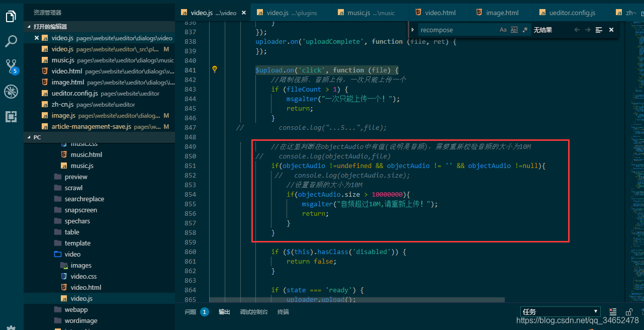Switch to music.js editor tab
Viewport: 644px width, 330px height.
click(x=370, y=13)
